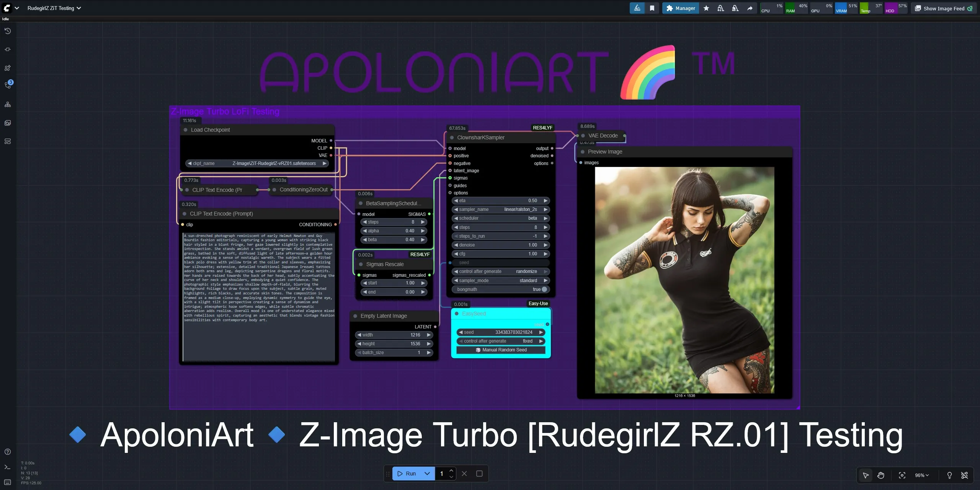Activate the hand pan mode
Screen dimensions: 980x490
tap(881, 475)
